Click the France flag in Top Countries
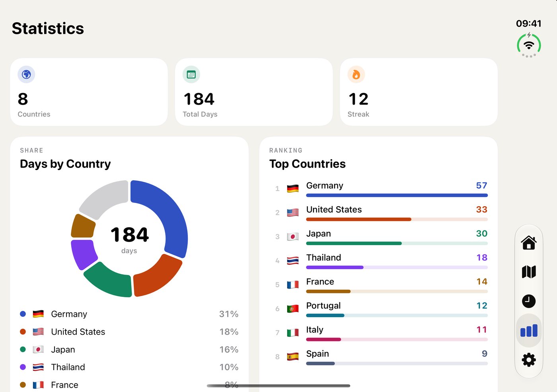The image size is (557, 392). 293,285
